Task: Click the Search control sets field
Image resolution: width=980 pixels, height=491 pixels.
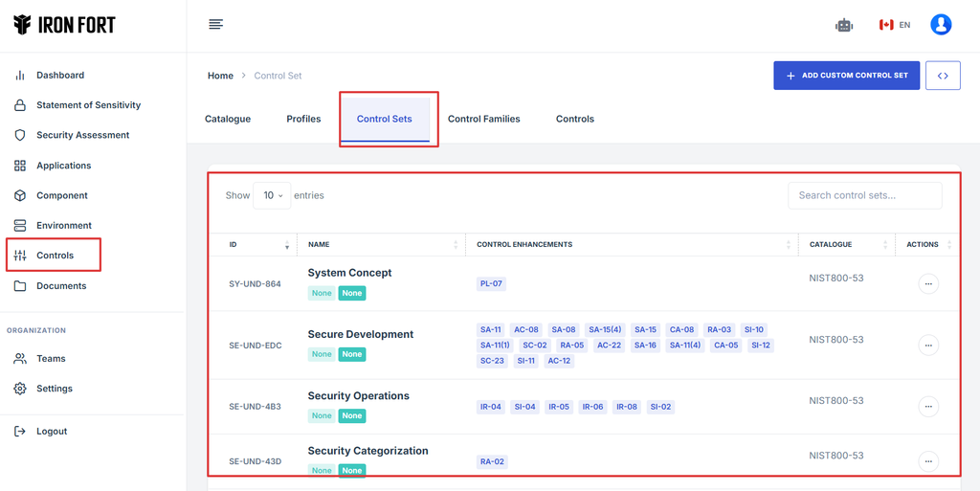Action: tap(864, 195)
